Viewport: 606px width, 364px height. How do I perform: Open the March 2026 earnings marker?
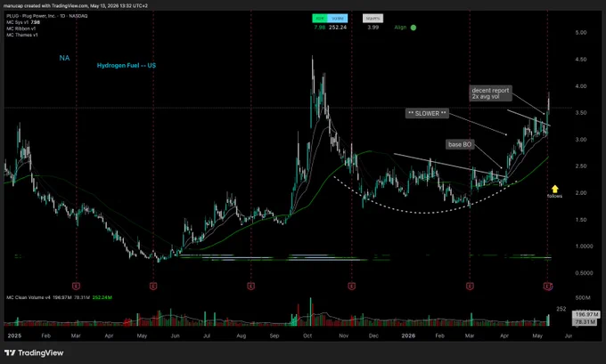pyautogui.click(x=470, y=286)
